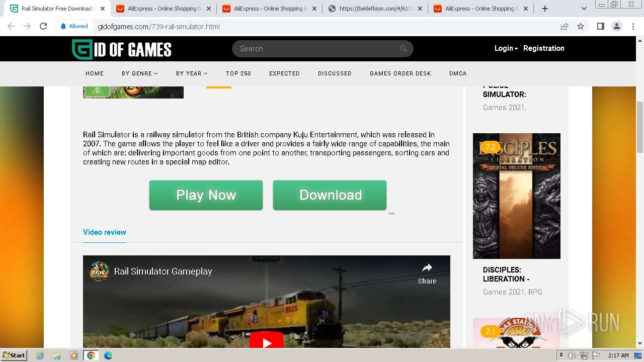Open the GAMES ORDER DESK page
This screenshot has width=644, height=362.
(400, 73)
